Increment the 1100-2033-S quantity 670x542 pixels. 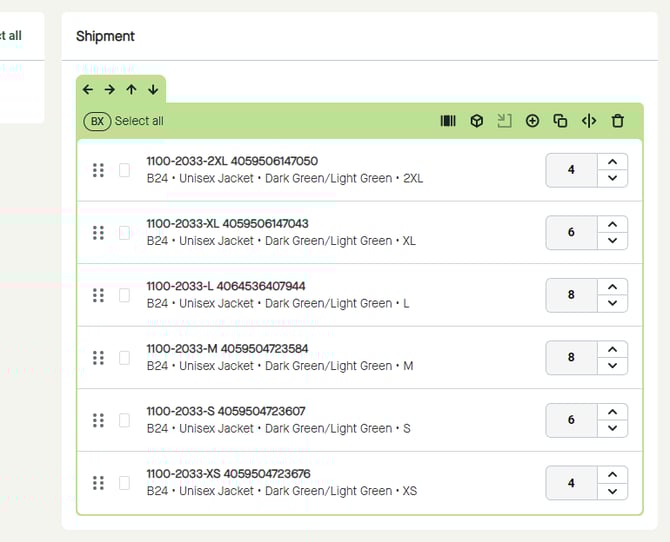pyautogui.click(x=611, y=411)
